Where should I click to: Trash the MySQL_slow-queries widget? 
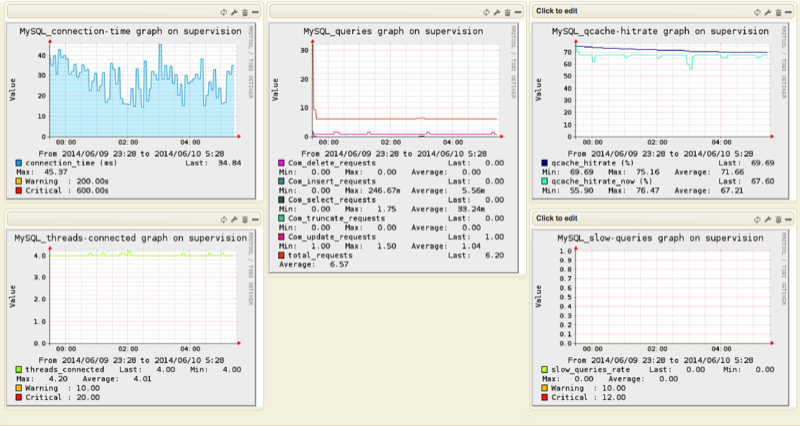779,217
